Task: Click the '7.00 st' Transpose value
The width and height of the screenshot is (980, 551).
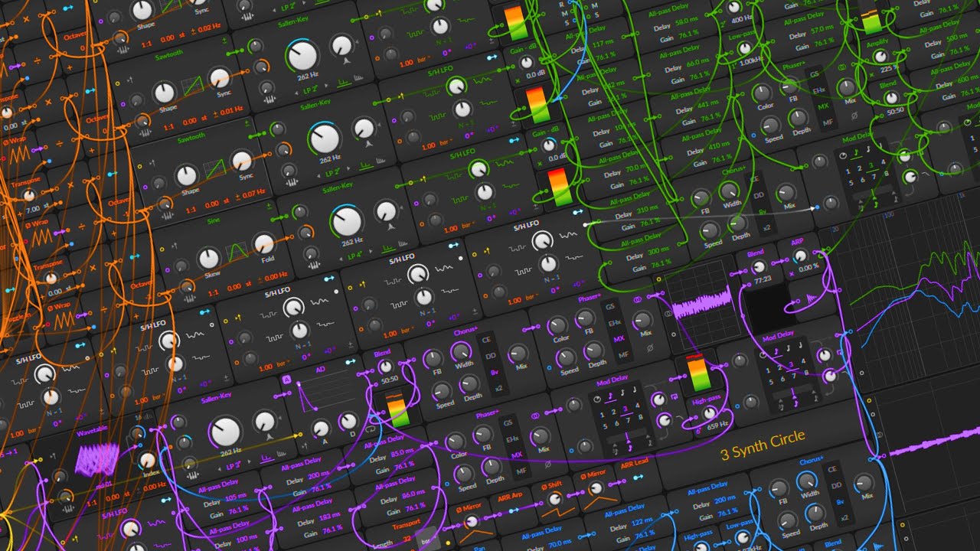Action: [x=38, y=208]
